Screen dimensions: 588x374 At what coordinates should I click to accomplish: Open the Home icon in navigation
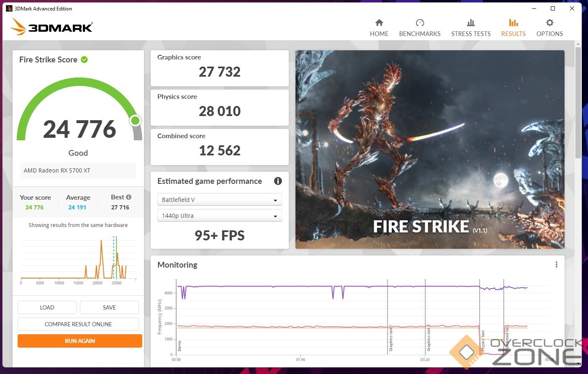379,23
